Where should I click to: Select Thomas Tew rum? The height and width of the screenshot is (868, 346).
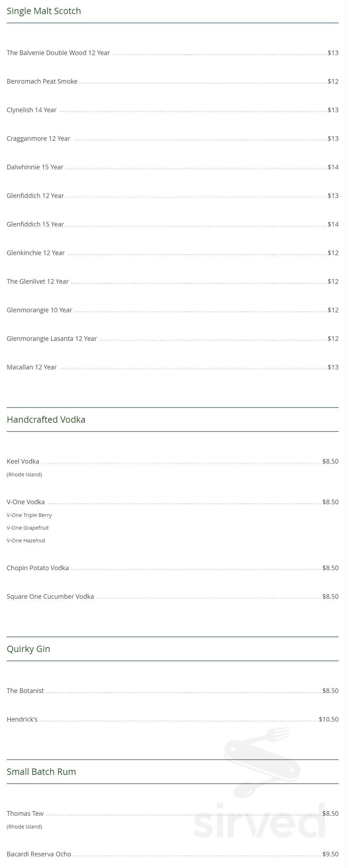(x=25, y=814)
